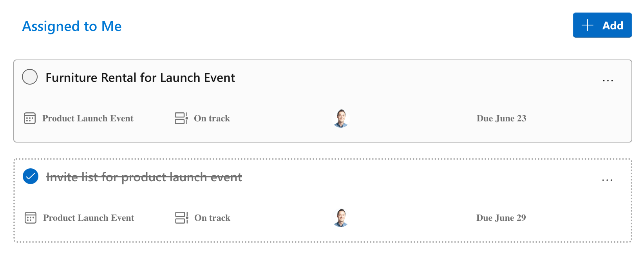Click the On track progress indicator
Viewport: 644px width, 278px height.
(x=212, y=118)
